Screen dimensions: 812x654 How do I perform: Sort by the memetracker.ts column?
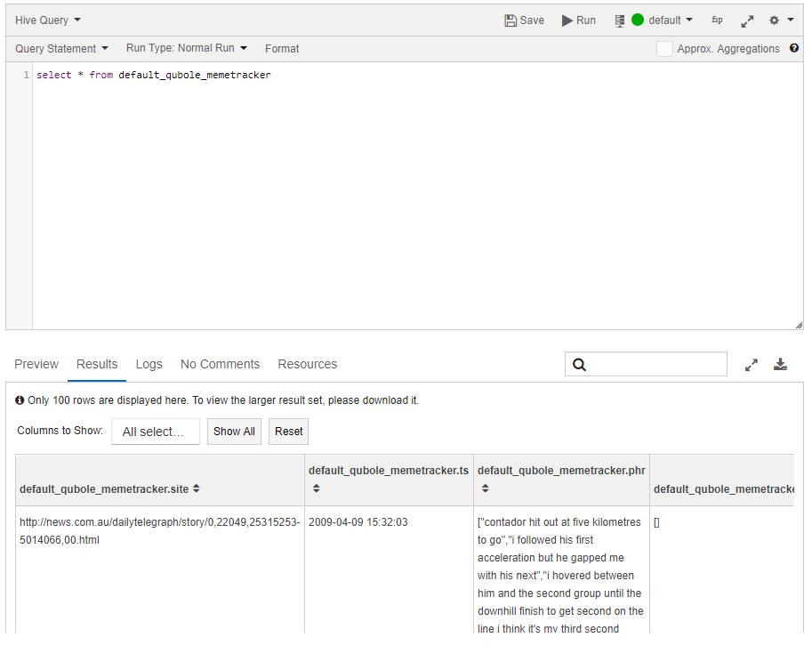click(x=316, y=488)
